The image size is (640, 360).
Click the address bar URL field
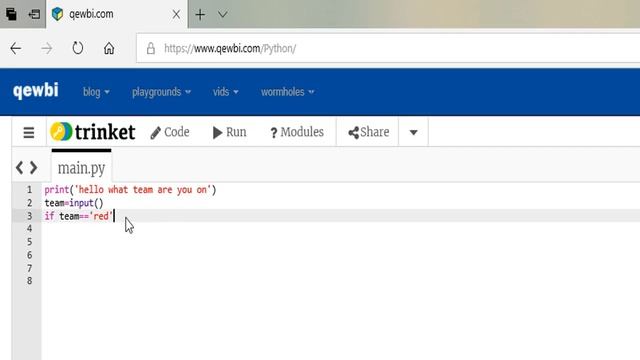click(388, 48)
